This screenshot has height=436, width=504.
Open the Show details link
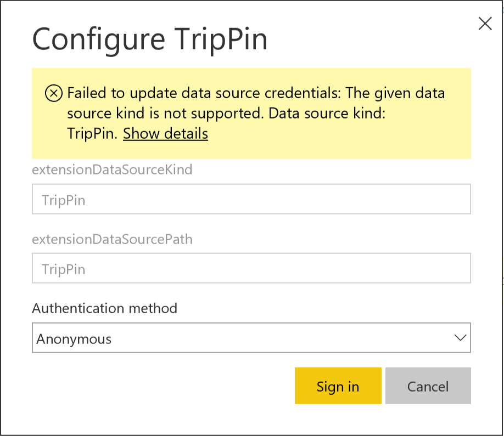165,133
